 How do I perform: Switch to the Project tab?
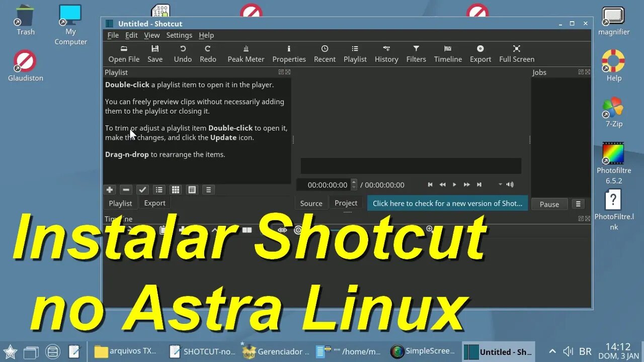(346, 203)
